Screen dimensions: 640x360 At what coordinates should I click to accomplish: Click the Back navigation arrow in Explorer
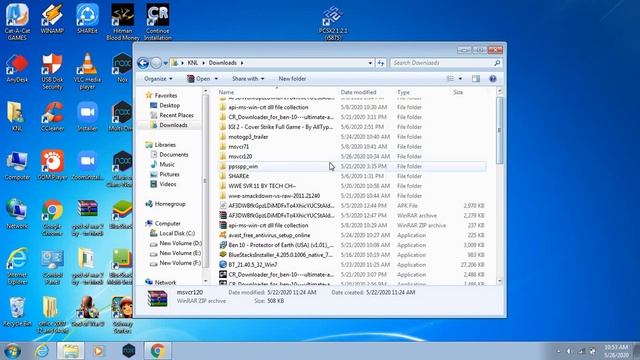point(143,63)
